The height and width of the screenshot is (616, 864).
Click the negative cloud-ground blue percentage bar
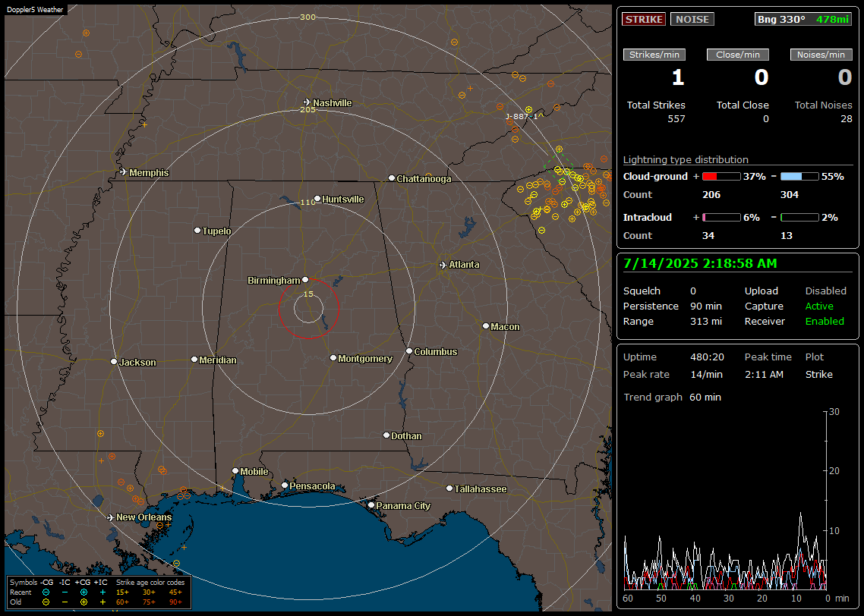pos(799,177)
